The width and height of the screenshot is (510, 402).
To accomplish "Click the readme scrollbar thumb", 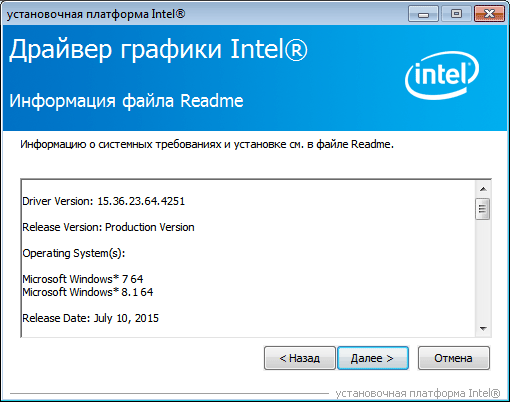I will tap(483, 209).
